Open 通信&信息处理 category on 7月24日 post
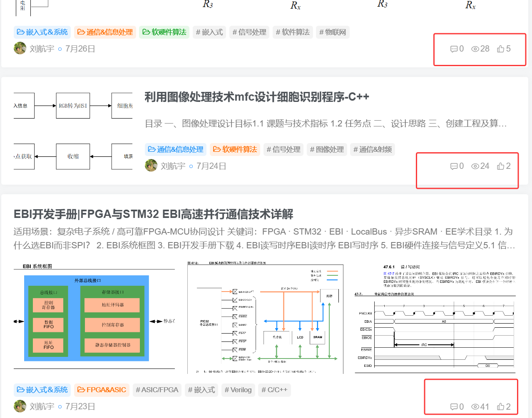 (x=176, y=149)
